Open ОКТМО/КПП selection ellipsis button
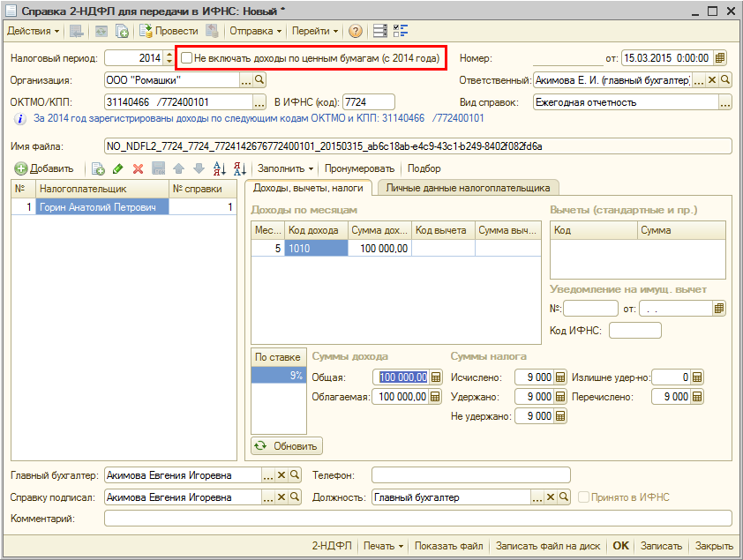This screenshot has height=560, width=743. click(259, 102)
